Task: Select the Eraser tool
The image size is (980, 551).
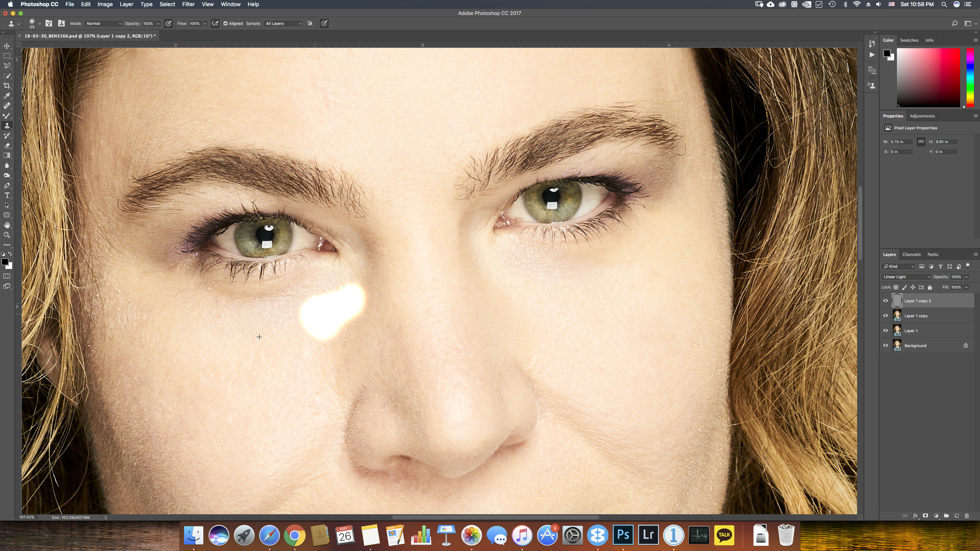Action: (x=7, y=145)
